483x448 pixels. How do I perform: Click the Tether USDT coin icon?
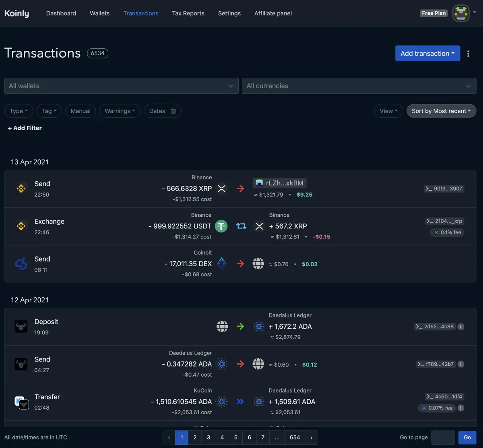click(221, 226)
